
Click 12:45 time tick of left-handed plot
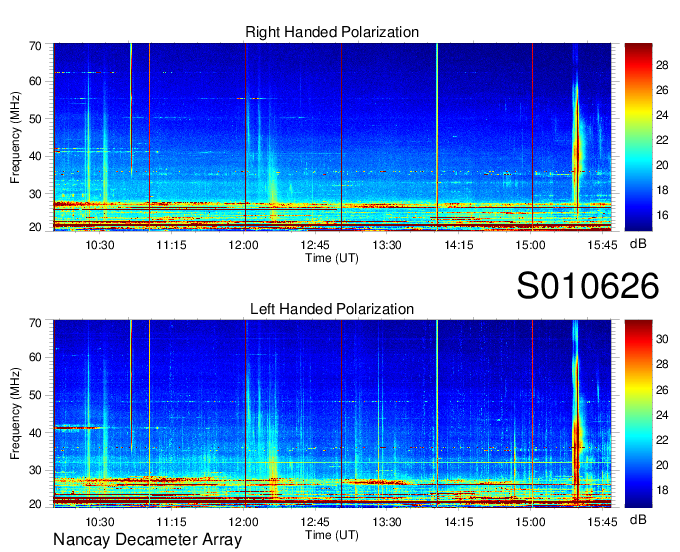click(315, 522)
